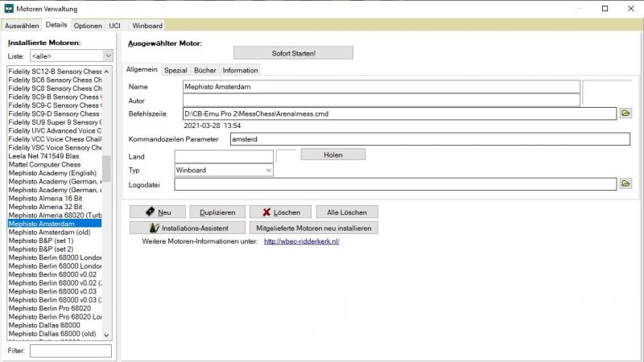Switch to the Optionen tab

[x=89, y=26]
